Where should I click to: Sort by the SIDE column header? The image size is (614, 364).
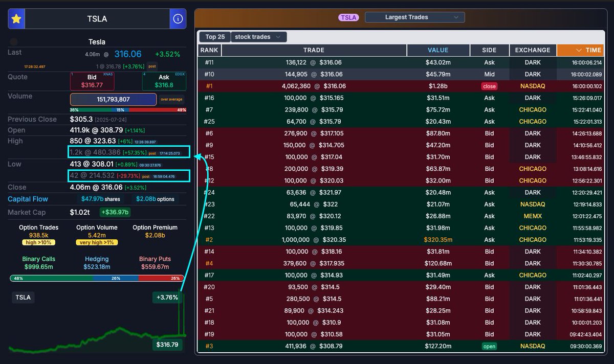[490, 50]
